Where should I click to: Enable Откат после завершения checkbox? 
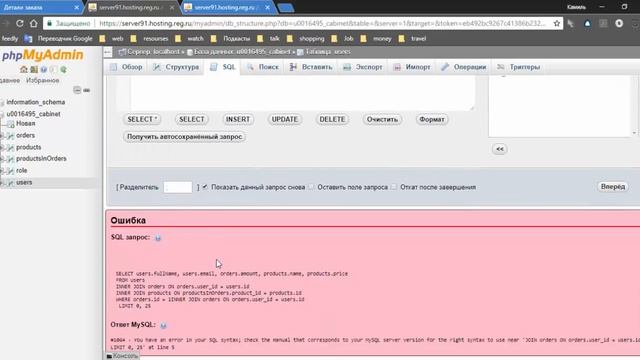click(x=393, y=187)
